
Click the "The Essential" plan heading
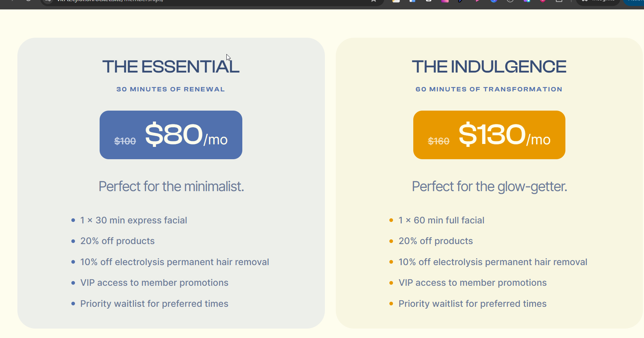pos(171,67)
